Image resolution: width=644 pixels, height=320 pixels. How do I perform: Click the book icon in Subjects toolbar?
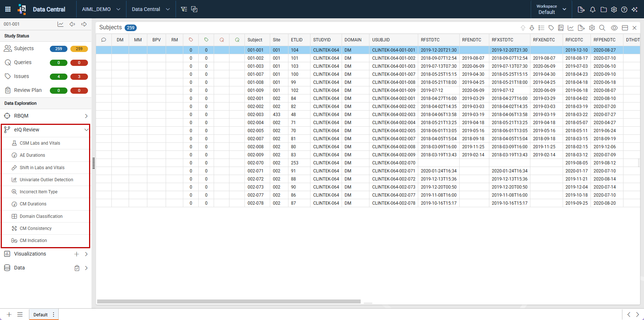tap(561, 28)
